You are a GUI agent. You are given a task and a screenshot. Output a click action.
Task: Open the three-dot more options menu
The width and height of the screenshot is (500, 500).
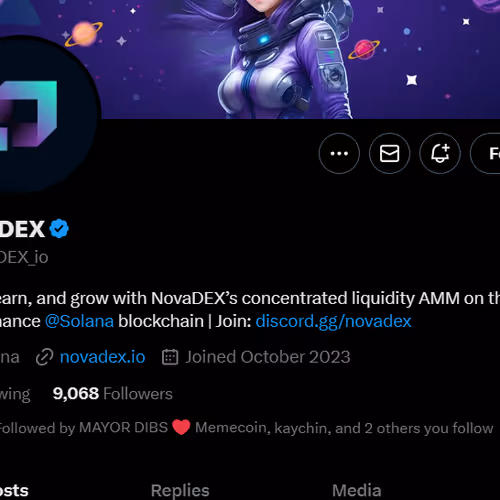pyautogui.click(x=339, y=153)
